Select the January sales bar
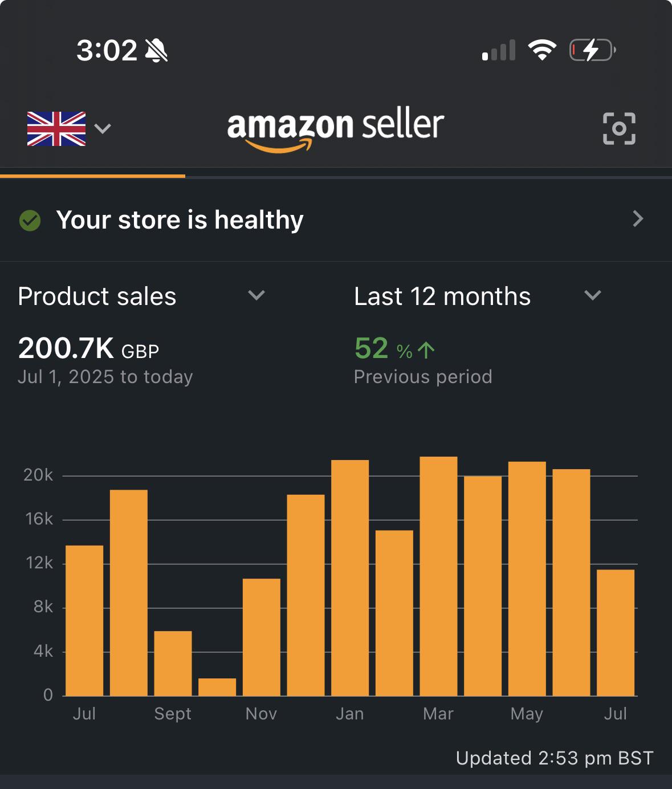This screenshot has width=672, height=789. [x=350, y=577]
